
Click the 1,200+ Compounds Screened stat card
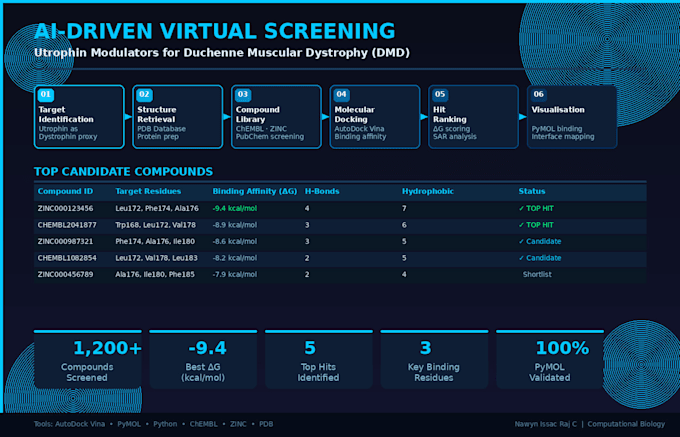coord(88,359)
